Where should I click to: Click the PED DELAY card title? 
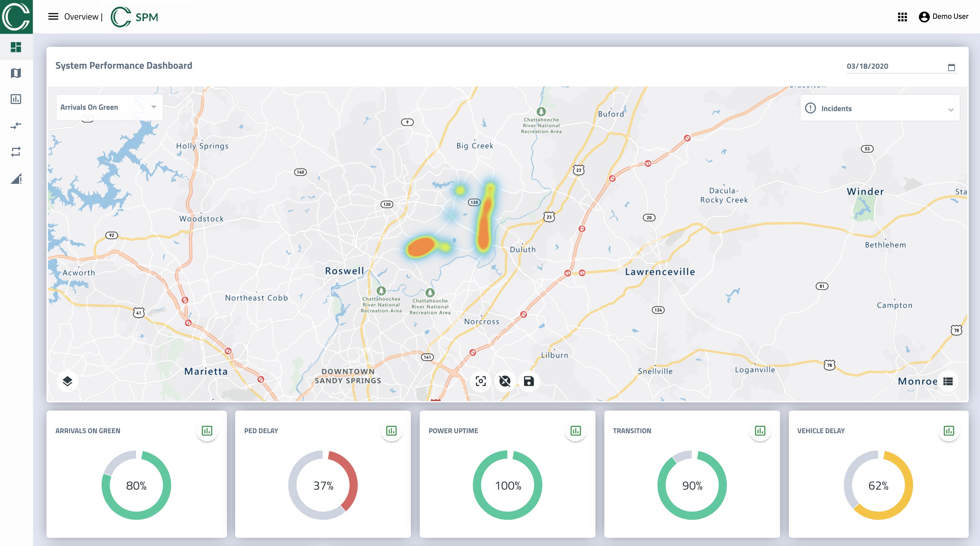pos(261,431)
